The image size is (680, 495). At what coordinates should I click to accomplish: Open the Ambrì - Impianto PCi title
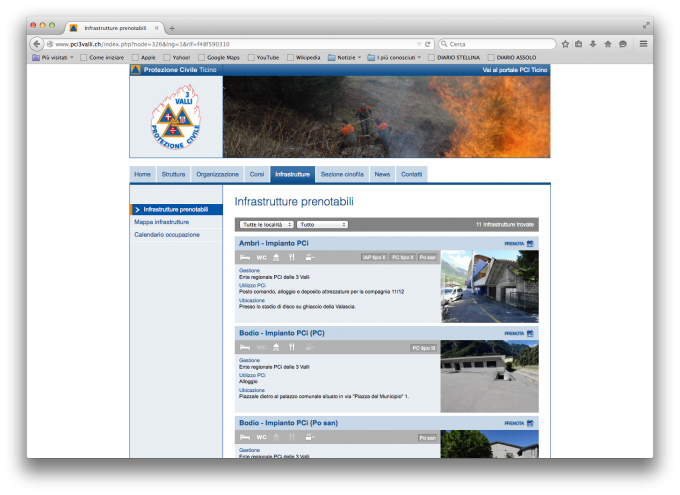pos(274,243)
